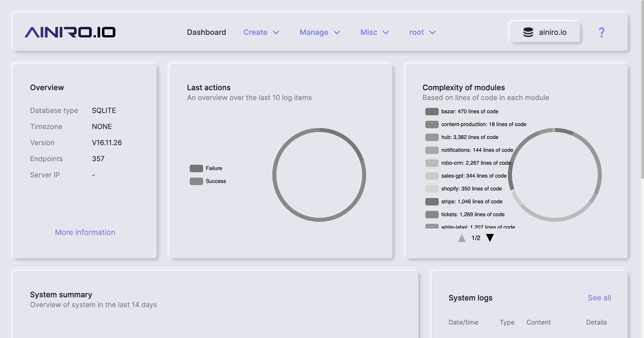This screenshot has width=644, height=338.
Task: Toggle the bazar legend color swatch
Action: coord(432,111)
